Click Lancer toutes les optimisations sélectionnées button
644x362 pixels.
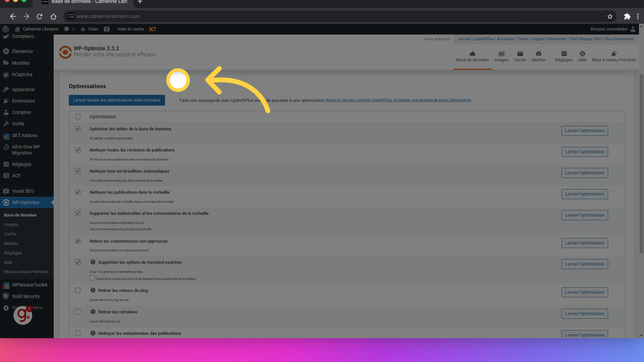click(x=117, y=100)
